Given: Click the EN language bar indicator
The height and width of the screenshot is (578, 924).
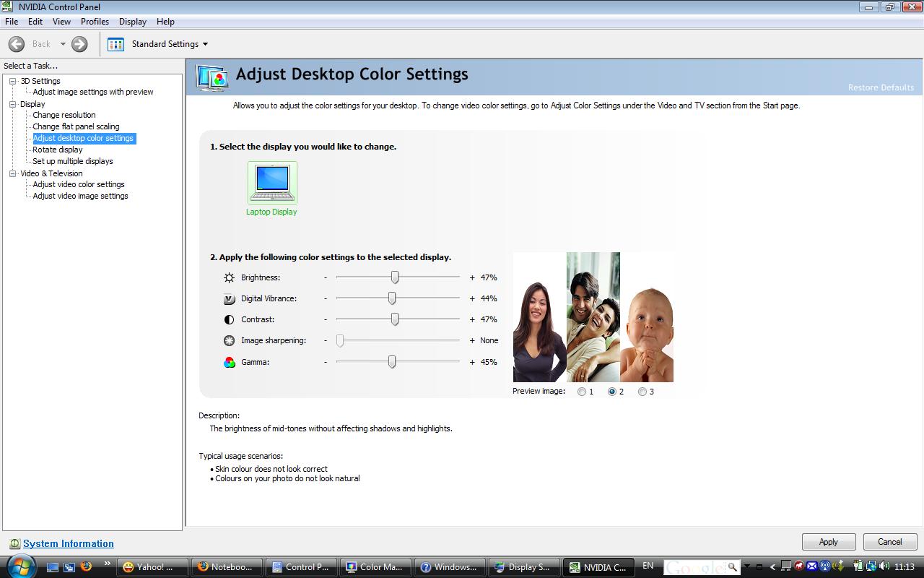Looking at the screenshot, I should (648, 566).
